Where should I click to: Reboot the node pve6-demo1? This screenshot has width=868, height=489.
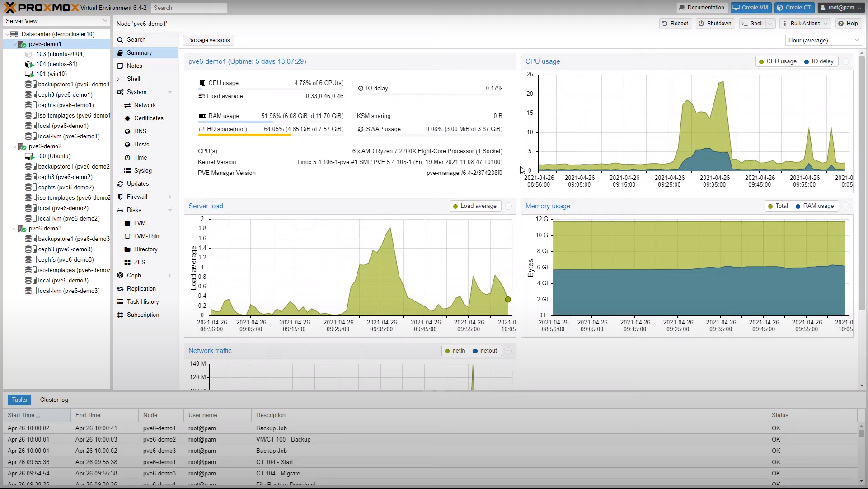675,23
